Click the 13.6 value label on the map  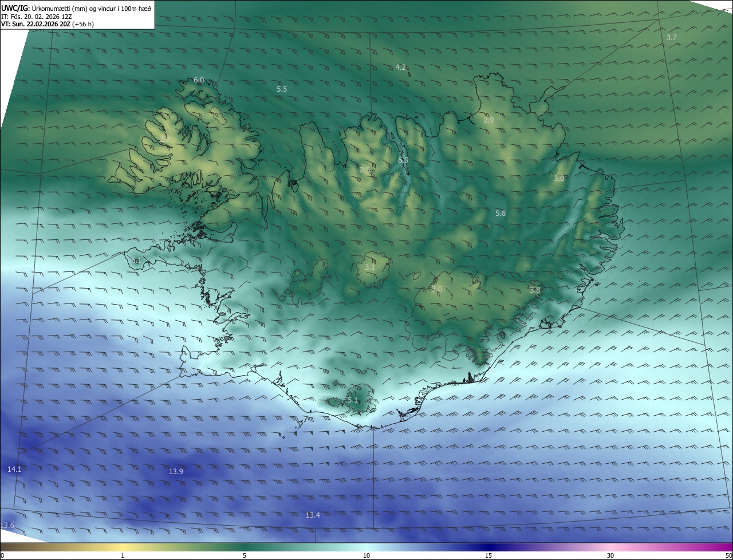7,526
